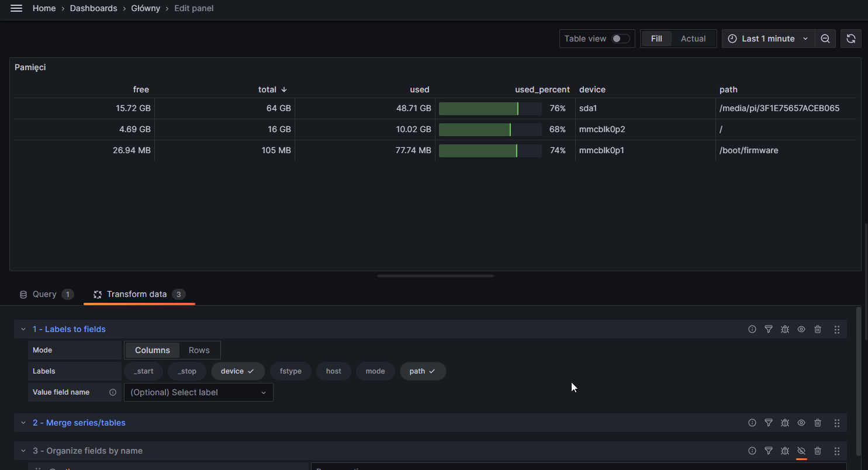Open the hamburger navigation menu
Viewport: 868px width, 470px height.
(16, 9)
